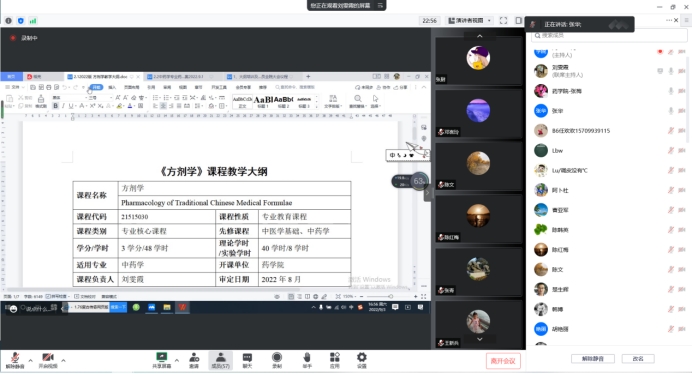Expand the arrow beside the microphone button

pyautogui.click(x=30, y=360)
